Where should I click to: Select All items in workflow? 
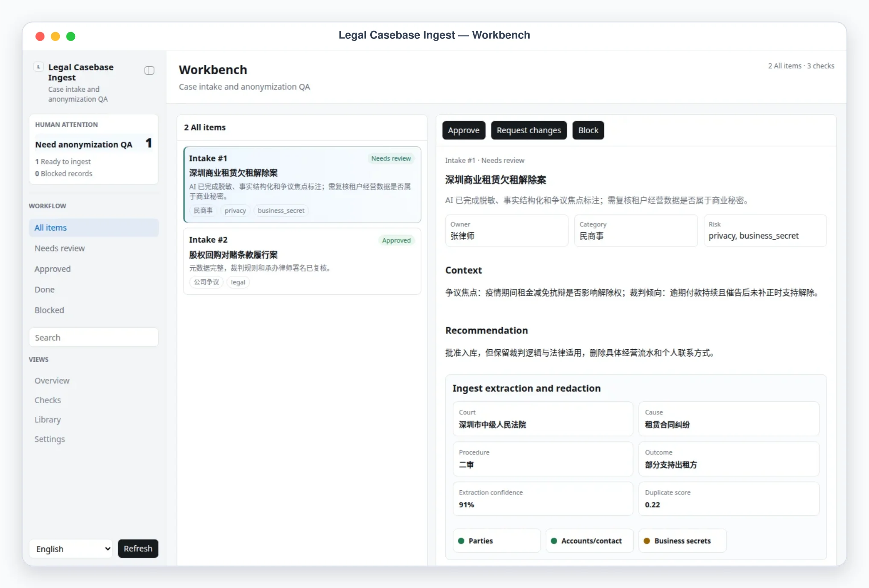(x=94, y=228)
